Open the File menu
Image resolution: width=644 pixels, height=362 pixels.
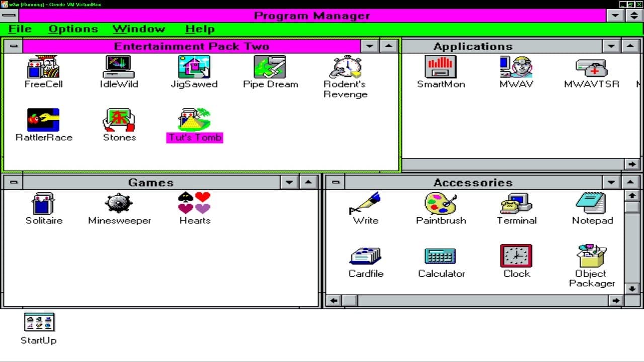[x=20, y=29]
